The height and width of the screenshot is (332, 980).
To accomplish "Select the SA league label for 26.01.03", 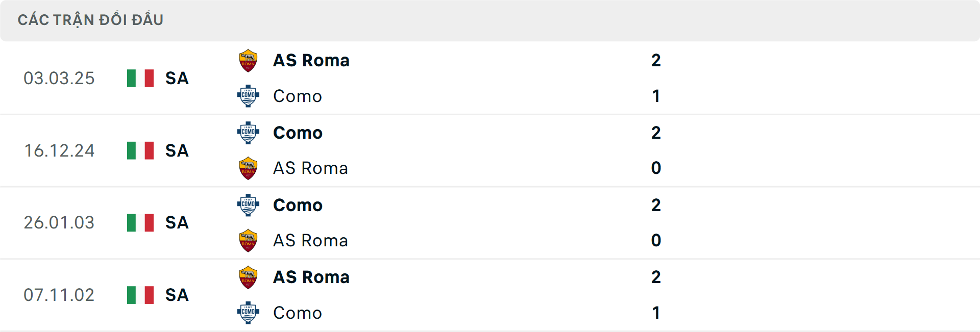I will (177, 223).
